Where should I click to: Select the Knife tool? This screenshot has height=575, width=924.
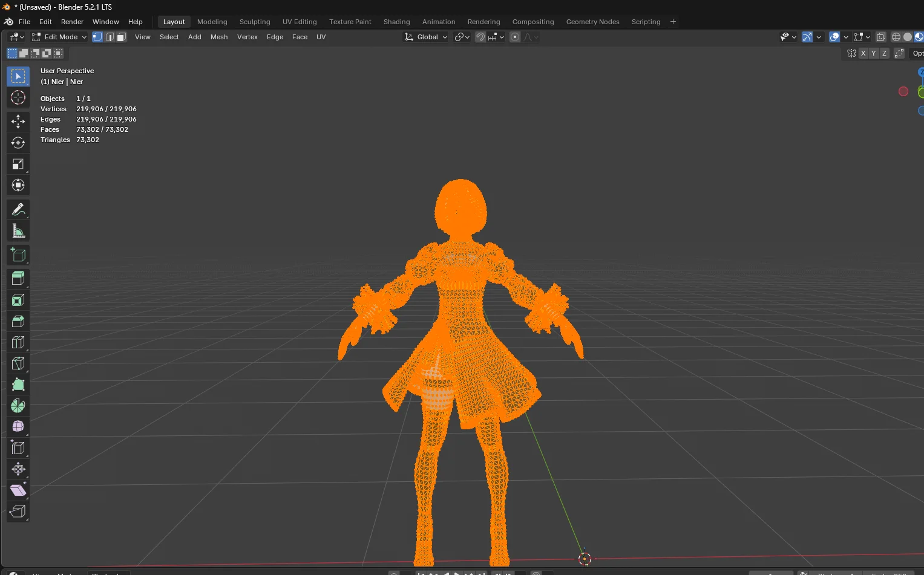point(18,363)
